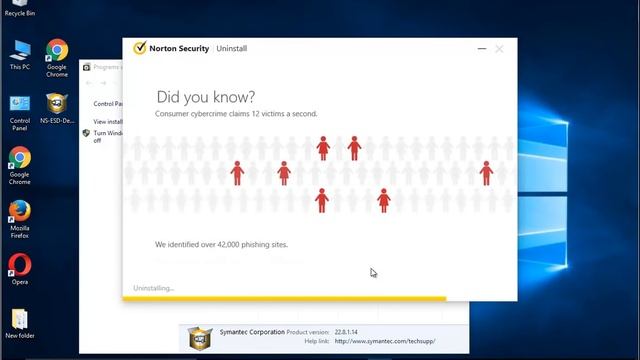Open Turn Windows features on or off link
Screen dimensions: 640x360
click(108, 137)
